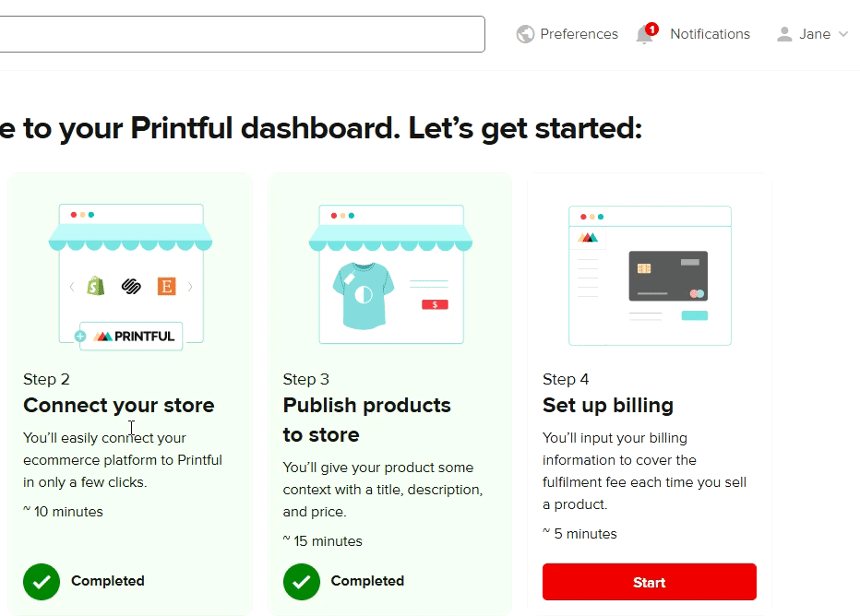Viewport: 860px width, 616px height.
Task: Click the t-shirt product illustration
Action: [x=363, y=294]
